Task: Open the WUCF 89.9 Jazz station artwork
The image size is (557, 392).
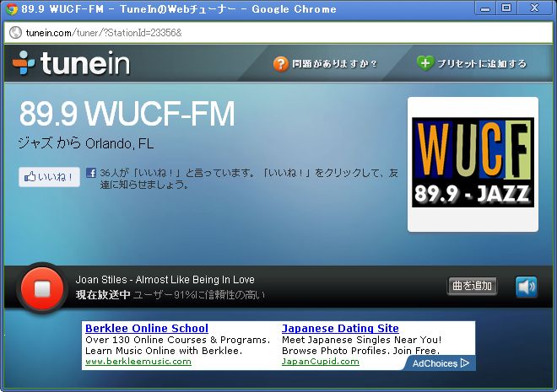Action: coord(473,163)
